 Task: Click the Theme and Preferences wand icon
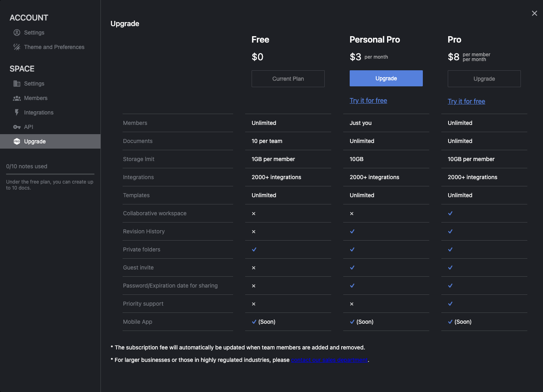pos(17,47)
